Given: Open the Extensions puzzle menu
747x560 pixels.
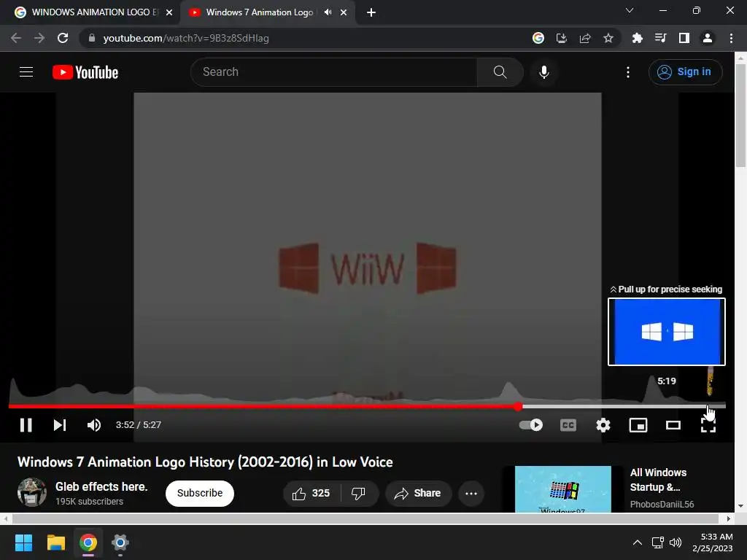Looking at the screenshot, I should coord(637,38).
